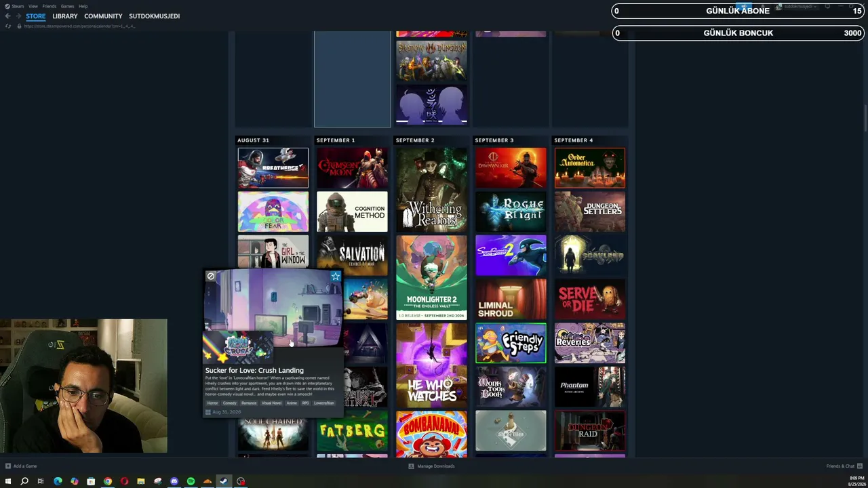This screenshot has width=868, height=488.
Task: Click the store URL address text
Action: click(79, 26)
